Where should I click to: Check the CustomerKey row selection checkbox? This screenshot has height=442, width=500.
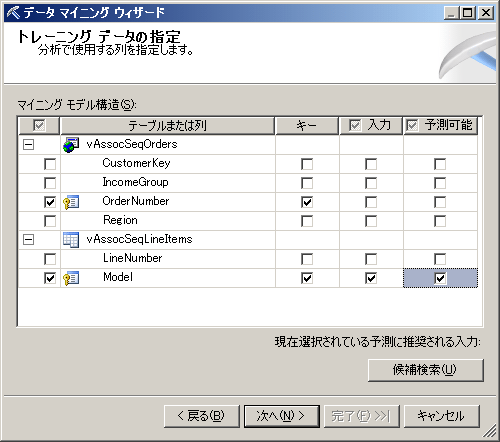click(x=50, y=164)
